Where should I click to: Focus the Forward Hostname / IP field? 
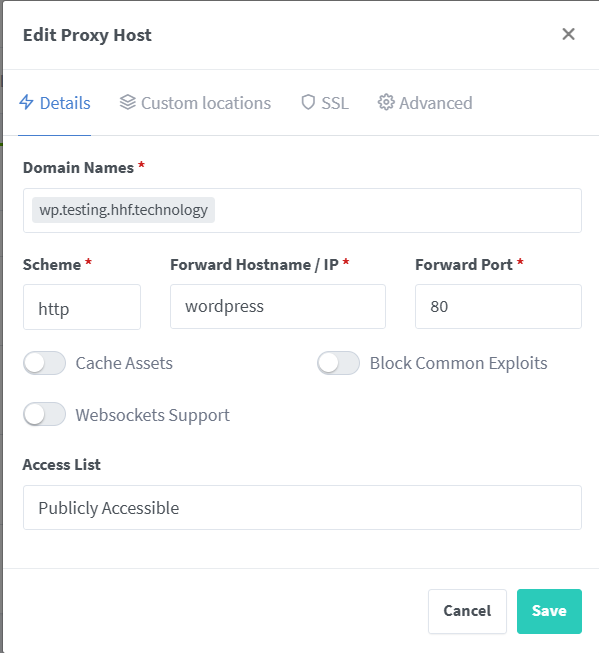click(x=278, y=307)
